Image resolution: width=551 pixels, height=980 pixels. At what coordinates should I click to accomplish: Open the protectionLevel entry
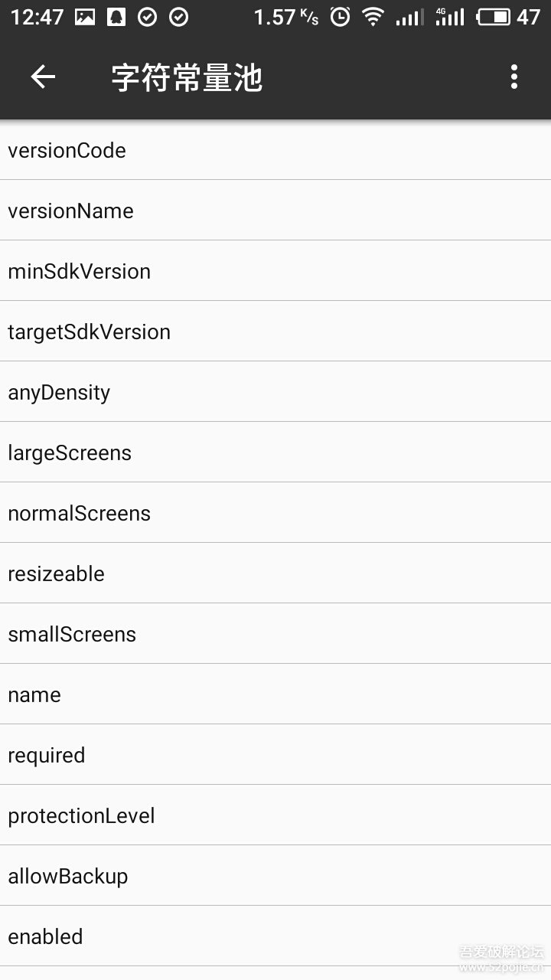pos(275,815)
